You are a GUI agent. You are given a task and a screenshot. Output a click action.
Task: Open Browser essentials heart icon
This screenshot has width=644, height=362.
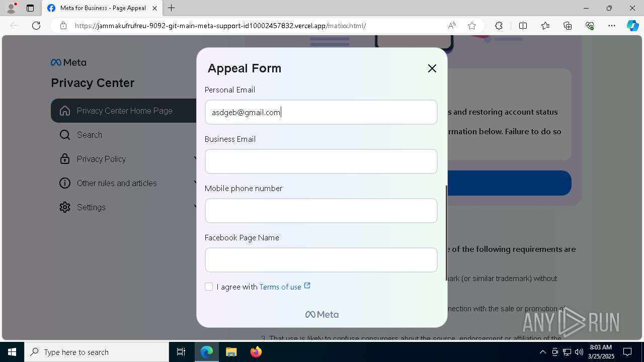click(590, 26)
